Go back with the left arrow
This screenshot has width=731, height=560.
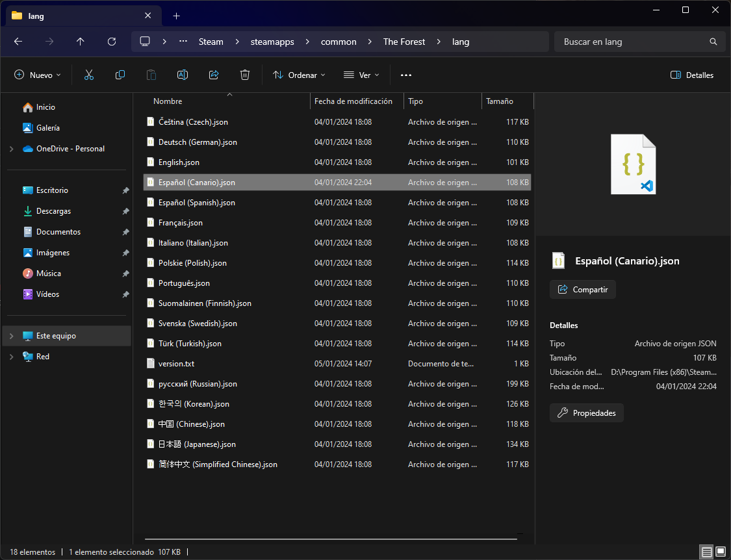point(18,42)
